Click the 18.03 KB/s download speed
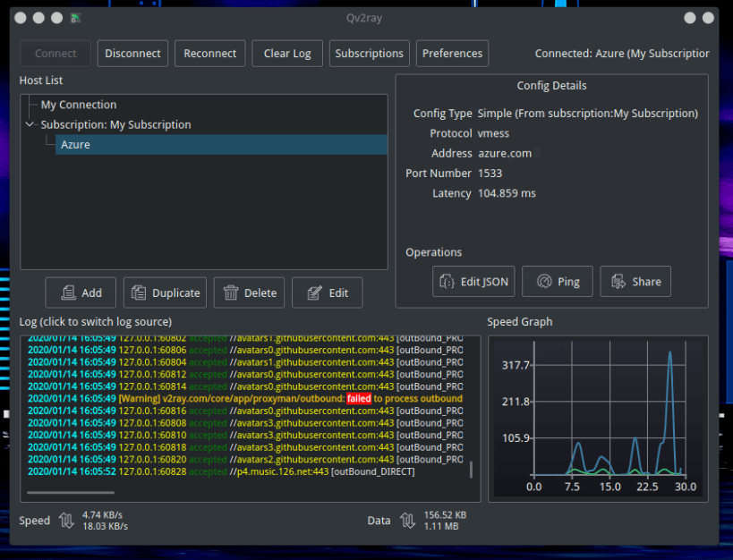This screenshot has width=733, height=560. tap(106, 526)
